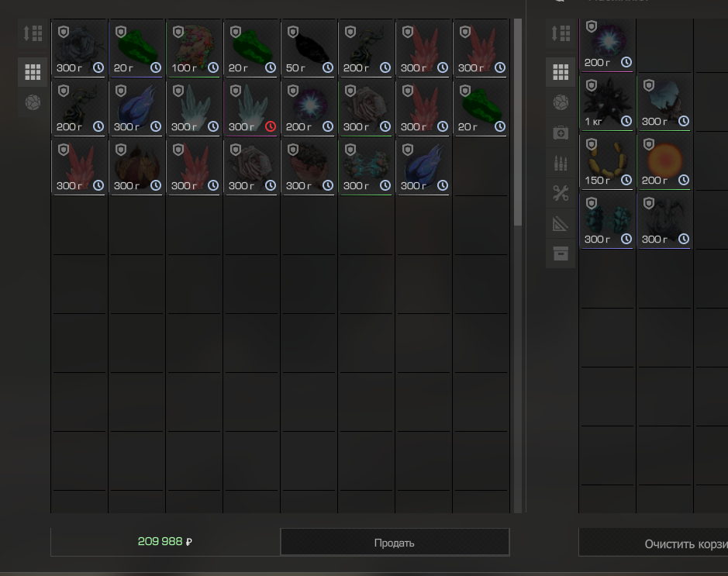The width and height of the screenshot is (728, 576).
Task: Select the black 50 г artifact
Action: point(309,48)
